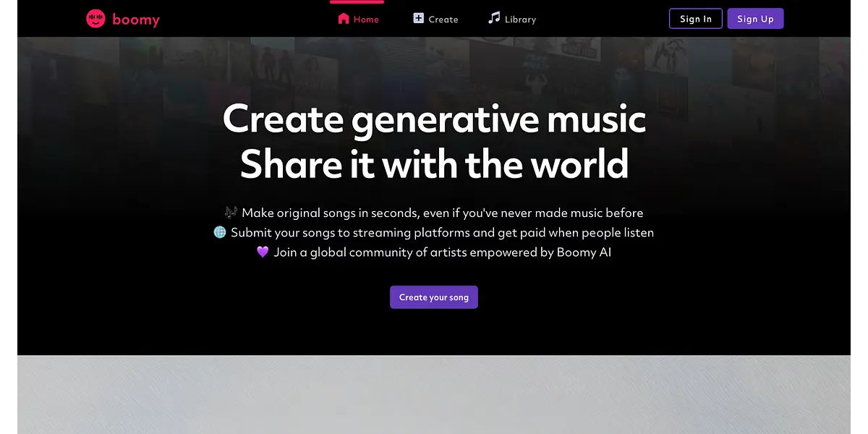Image resolution: width=868 pixels, height=434 pixels.
Task: Click the pink active indicator above Home
Action: (x=357, y=1)
